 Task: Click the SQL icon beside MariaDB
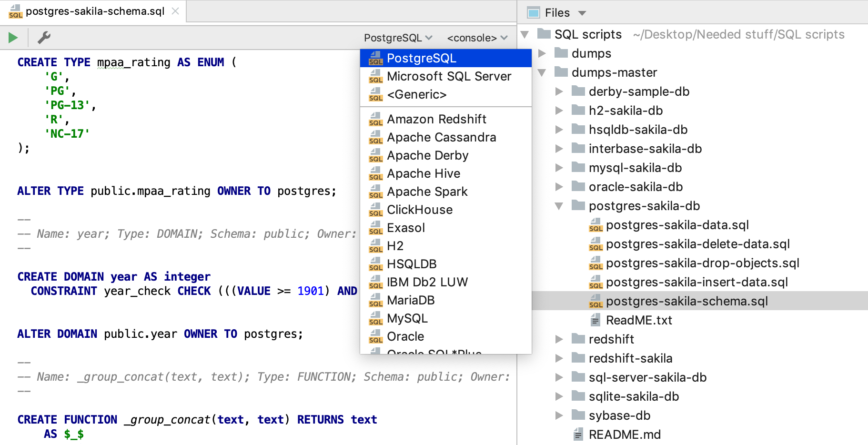376,300
